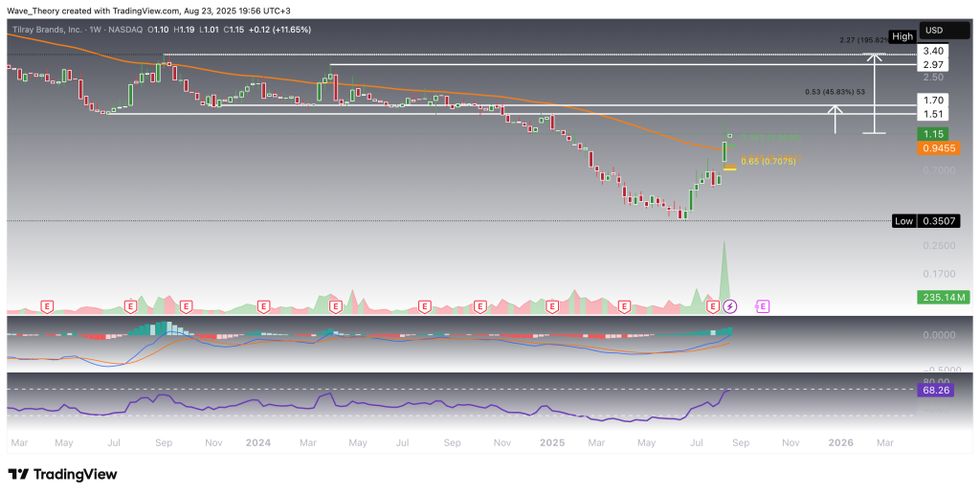This screenshot has height=495, width=980.
Task: Click the April 2025 earnings E marker
Action: click(624, 306)
